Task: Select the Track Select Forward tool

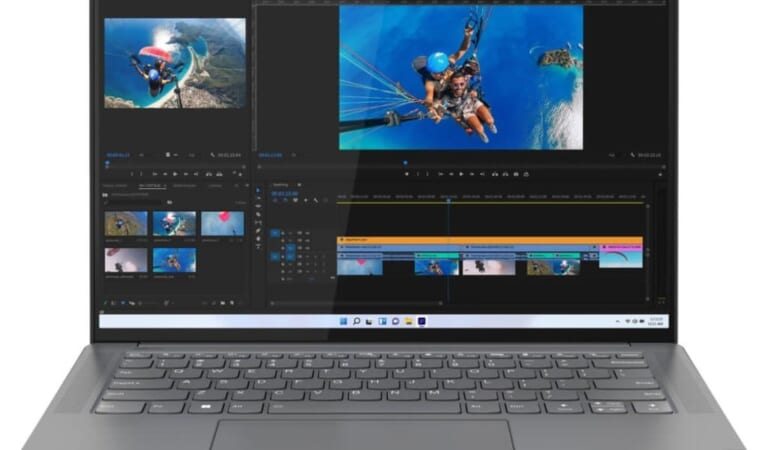Action: click(258, 198)
